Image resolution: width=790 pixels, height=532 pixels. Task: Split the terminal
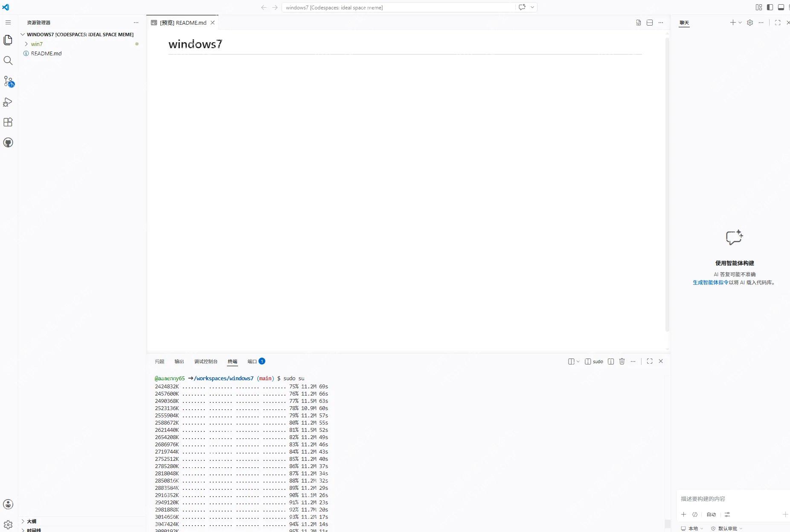click(611, 361)
